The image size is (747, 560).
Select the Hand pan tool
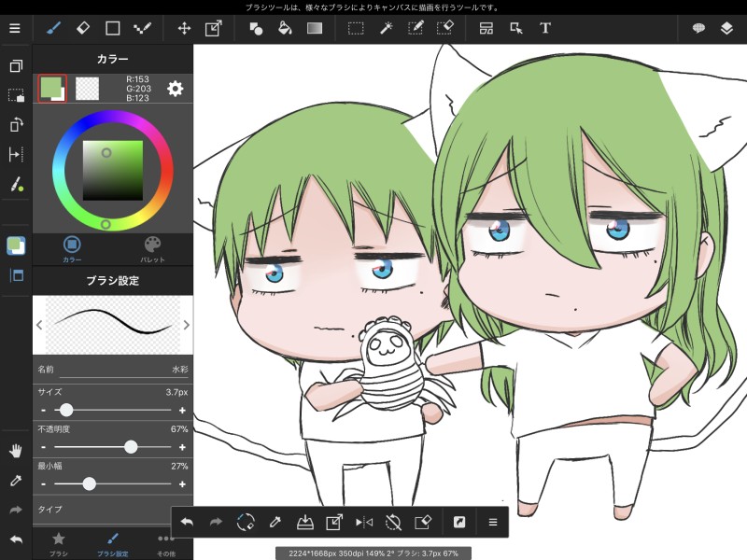tap(16, 451)
